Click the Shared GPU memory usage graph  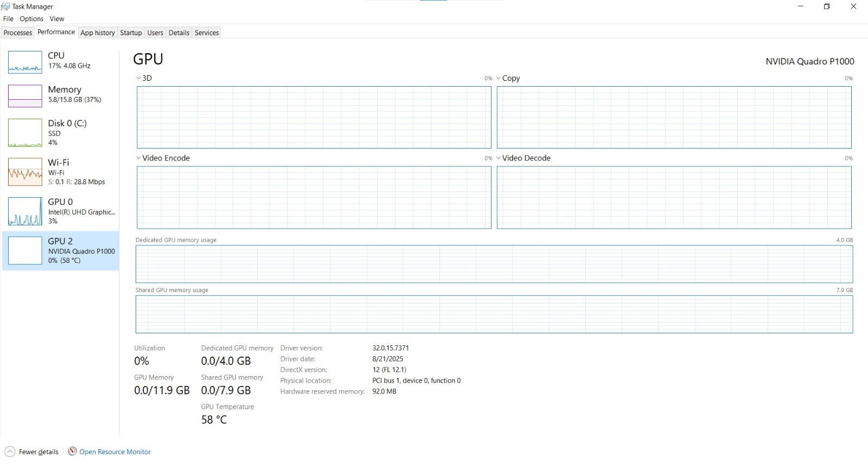click(x=494, y=314)
